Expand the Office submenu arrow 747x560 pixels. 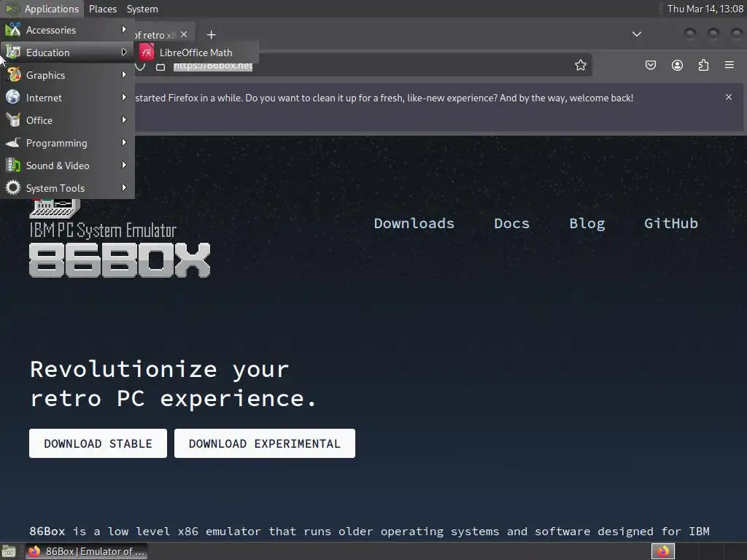124,120
